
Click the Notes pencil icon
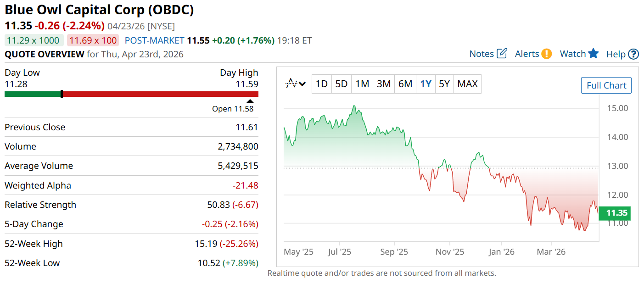[502, 54]
